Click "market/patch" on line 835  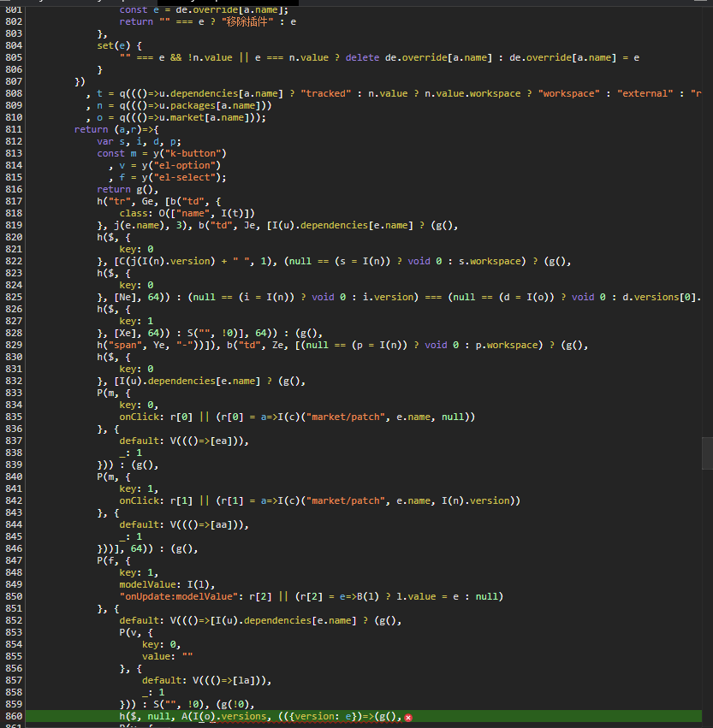[346, 417]
